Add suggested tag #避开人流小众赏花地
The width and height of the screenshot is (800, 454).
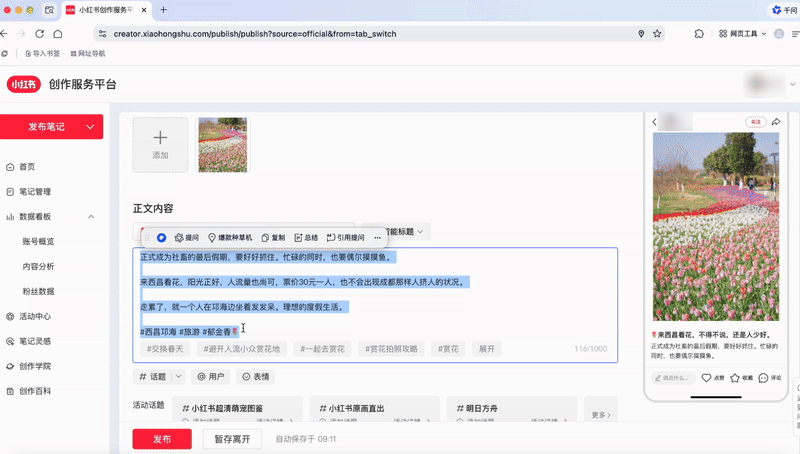pos(242,349)
